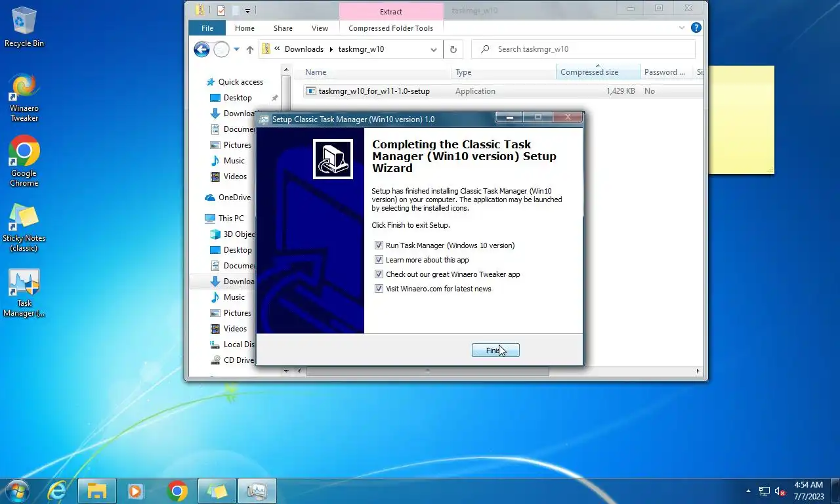Switch to File Explorer in the taskbar

96,491
